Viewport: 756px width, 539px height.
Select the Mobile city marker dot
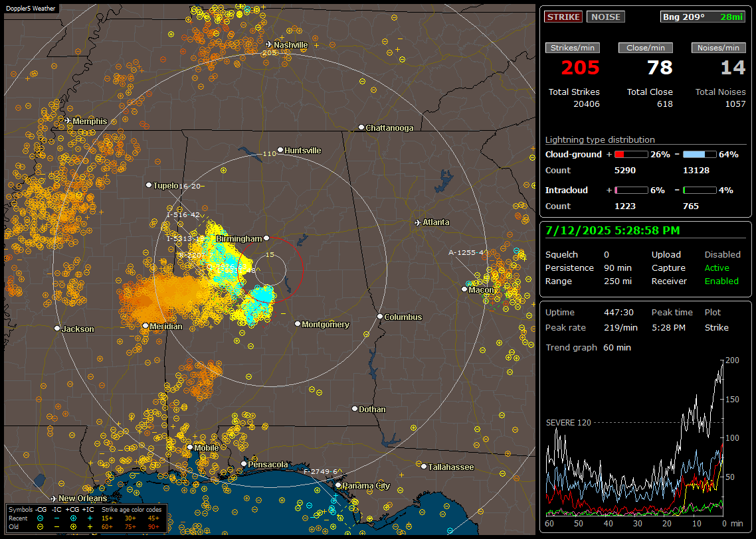click(x=190, y=447)
